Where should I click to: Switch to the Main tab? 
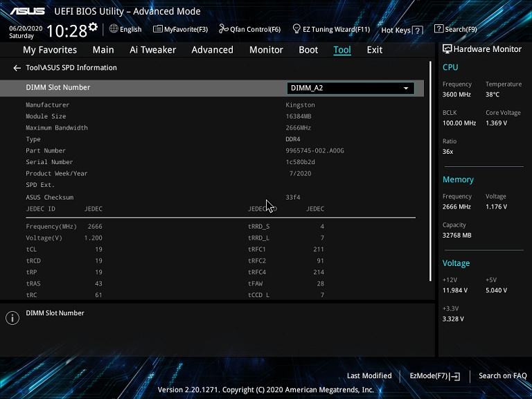pos(103,50)
